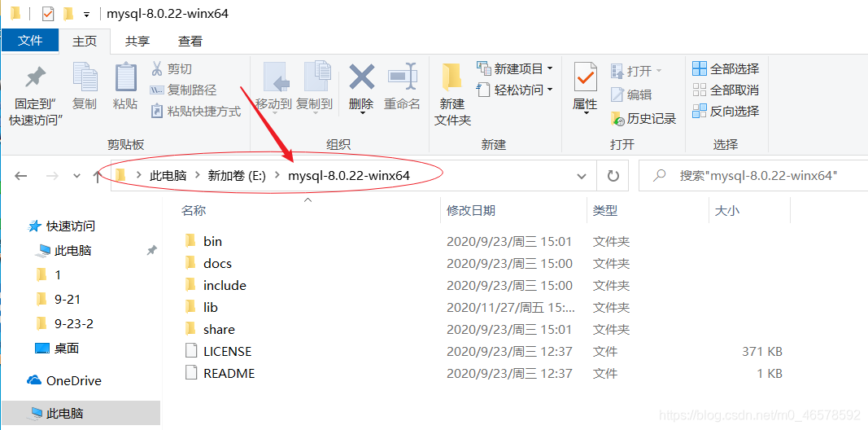Open recent locations dropdown arrow
The width and height of the screenshot is (868, 430).
[x=76, y=176]
